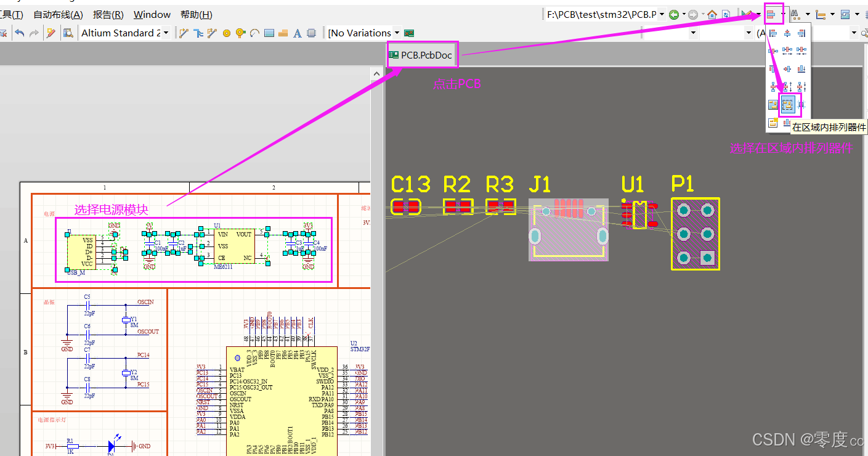Screen dimensions: 868x456
Task: Click the STM32F U2 label in schematic
Action: [x=360, y=346]
